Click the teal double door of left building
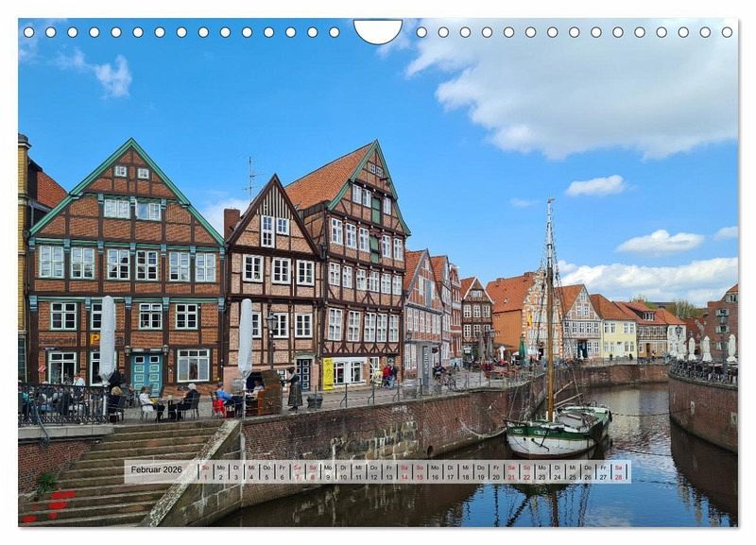The height and width of the screenshot is (545, 756). pos(146,371)
